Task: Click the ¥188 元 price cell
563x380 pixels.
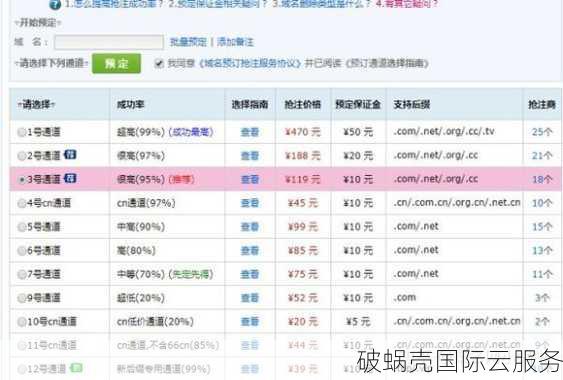Action: pyautogui.click(x=302, y=156)
